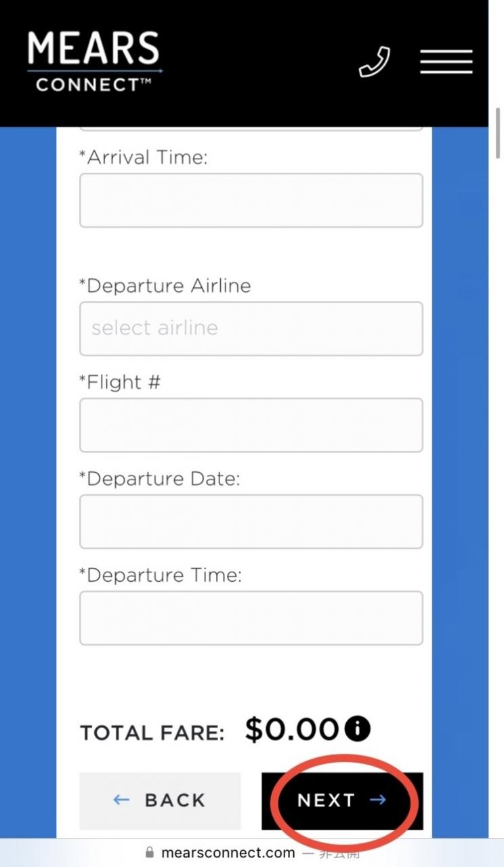Focus the Arrival Time field

[251, 200]
